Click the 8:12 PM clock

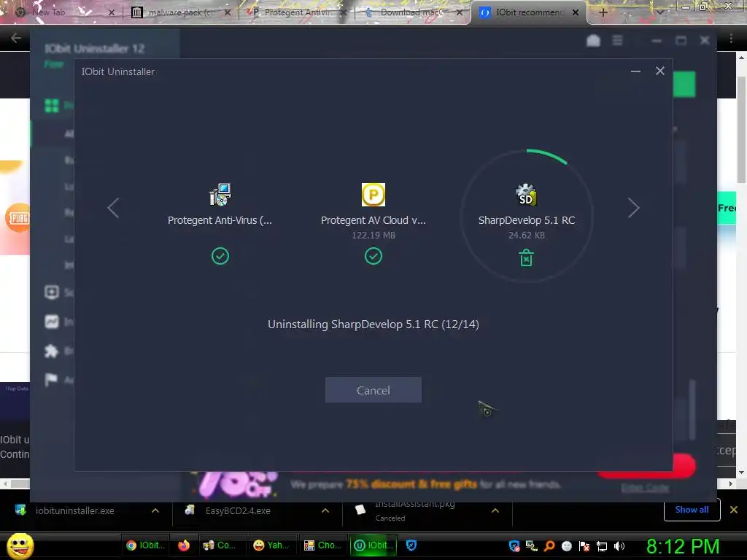[683, 546]
